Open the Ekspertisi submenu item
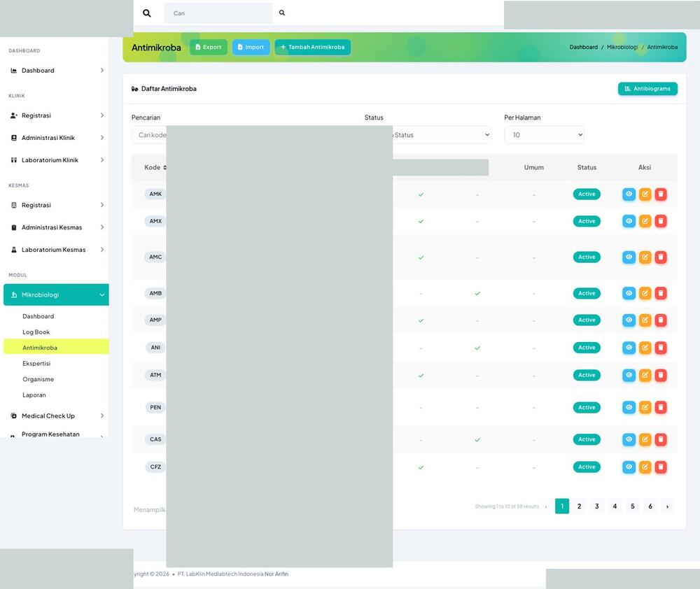700x589 pixels. coord(36,364)
